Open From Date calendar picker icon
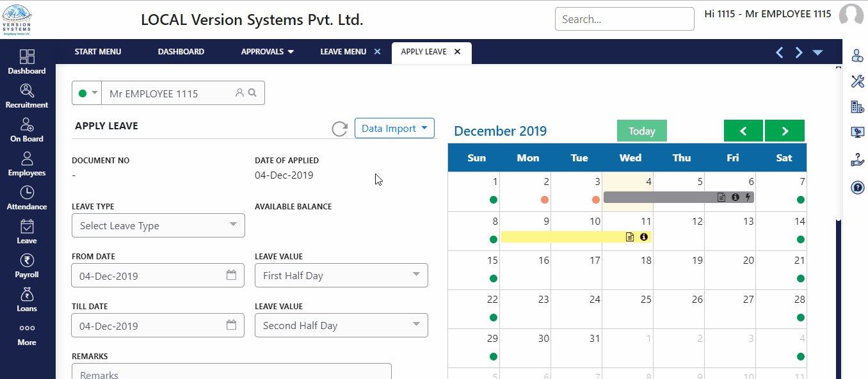Image resolution: width=868 pixels, height=379 pixels. point(231,275)
